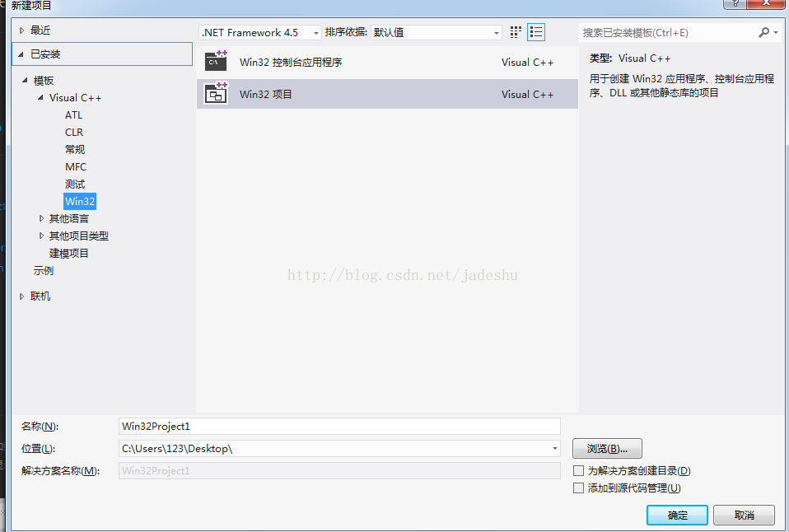789x532 pixels.
Task: Select 建模项目 tree item
Action: coord(69,253)
